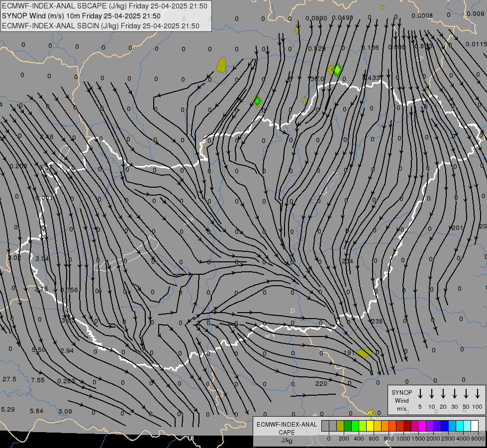Screen dimensions: 487x448
Task: Select the olive swatch in CAPE legend
Action: pyautogui.click(x=340, y=426)
